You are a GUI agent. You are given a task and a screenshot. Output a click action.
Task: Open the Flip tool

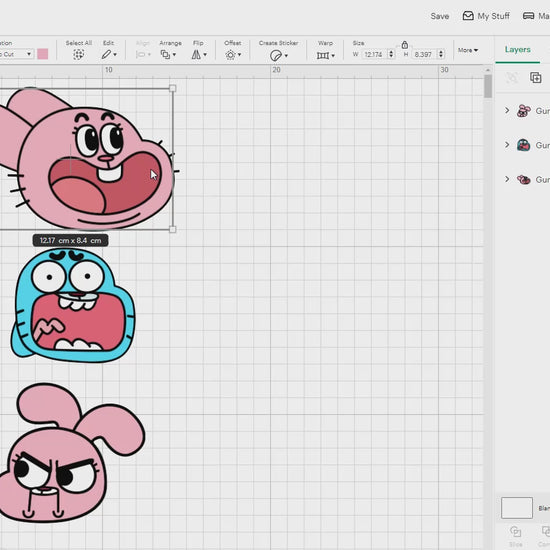coord(196,54)
